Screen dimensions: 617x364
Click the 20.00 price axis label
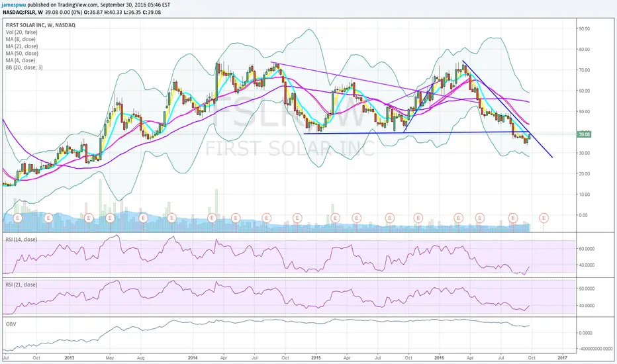click(x=584, y=174)
